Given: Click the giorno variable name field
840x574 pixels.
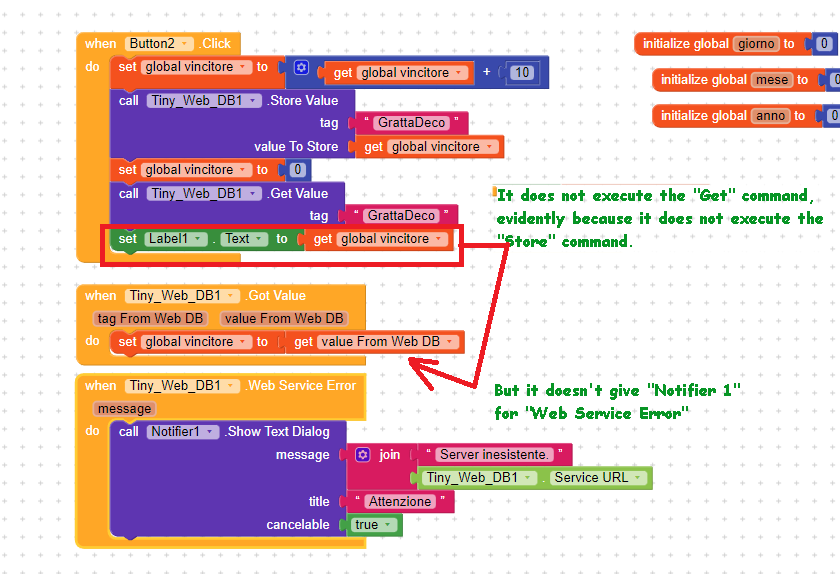Looking at the screenshot, I should point(756,44).
